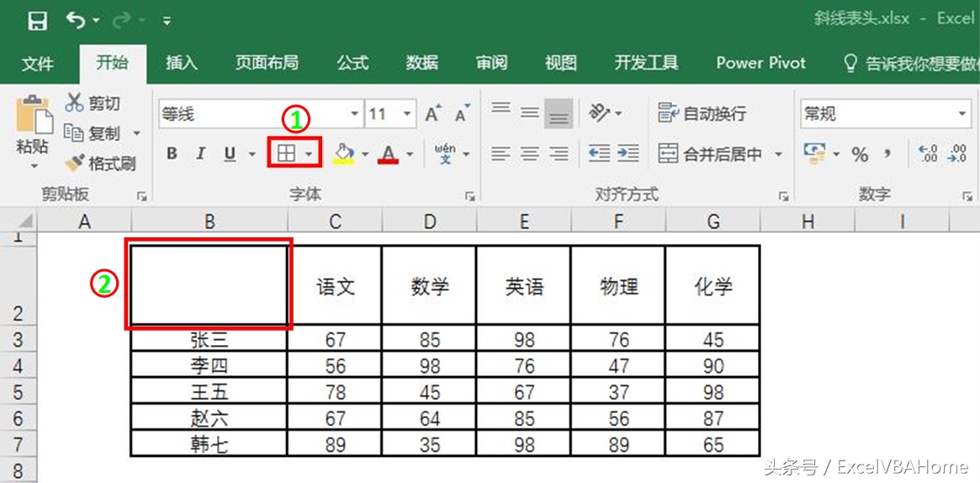Image resolution: width=980 pixels, height=483 pixels.
Task: Open the 开发工具 tab
Action: click(x=646, y=63)
